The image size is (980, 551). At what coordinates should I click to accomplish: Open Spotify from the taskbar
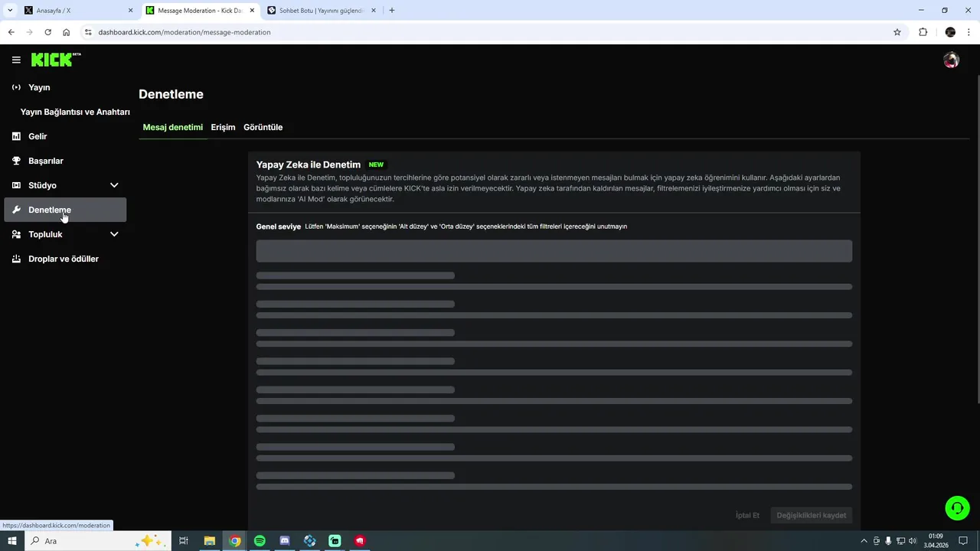(x=260, y=541)
